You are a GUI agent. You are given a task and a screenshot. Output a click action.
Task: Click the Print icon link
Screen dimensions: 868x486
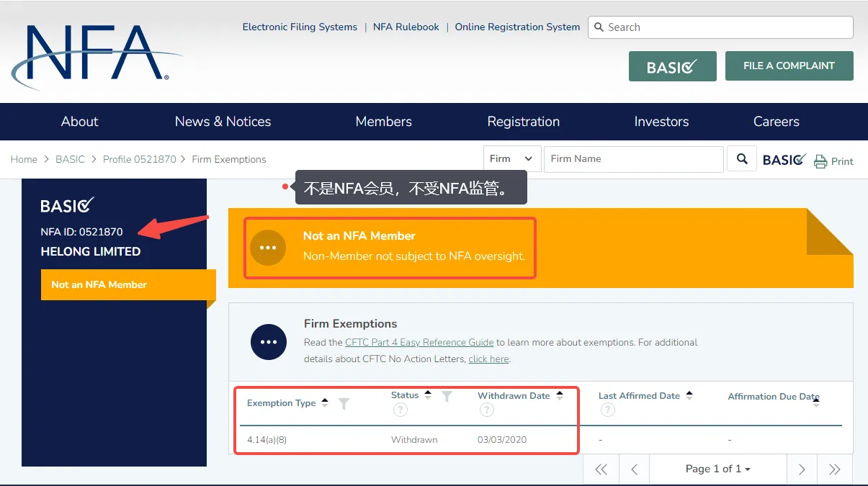pos(833,161)
